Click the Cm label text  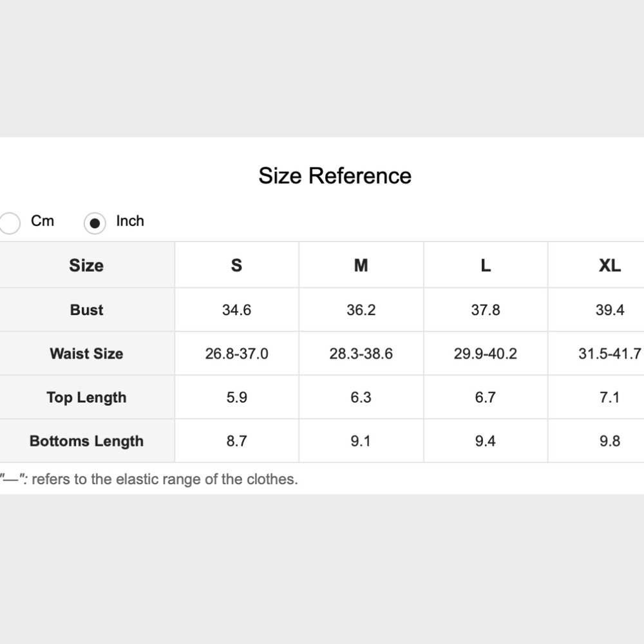tap(43, 221)
